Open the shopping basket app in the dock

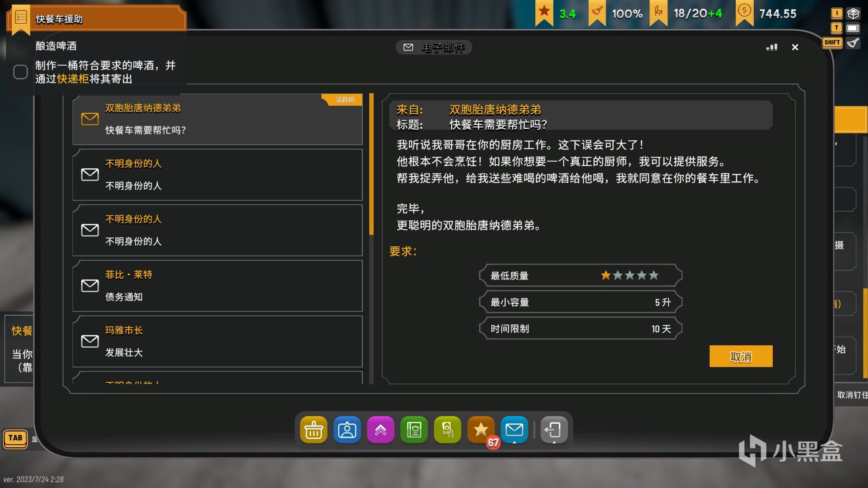tap(313, 430)
